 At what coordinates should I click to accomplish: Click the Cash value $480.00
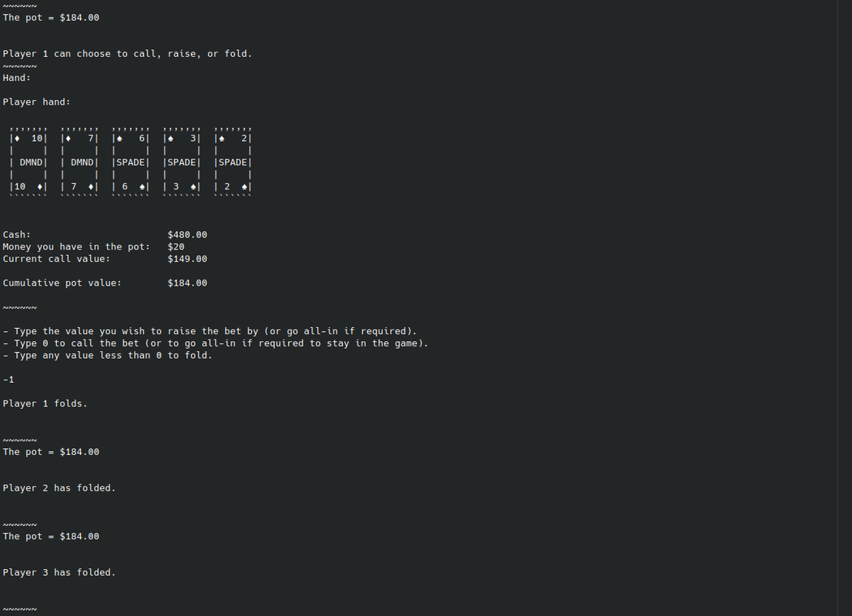click(x=187, y=235)
